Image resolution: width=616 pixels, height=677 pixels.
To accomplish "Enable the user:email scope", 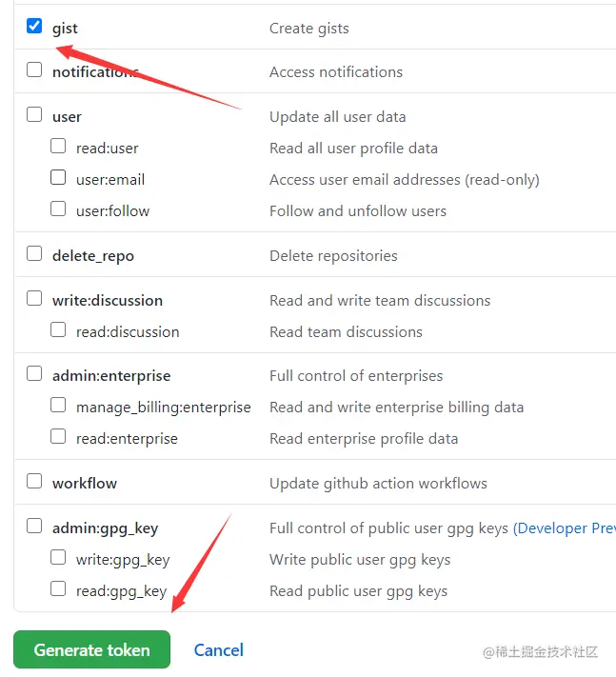I will (58, 177).
